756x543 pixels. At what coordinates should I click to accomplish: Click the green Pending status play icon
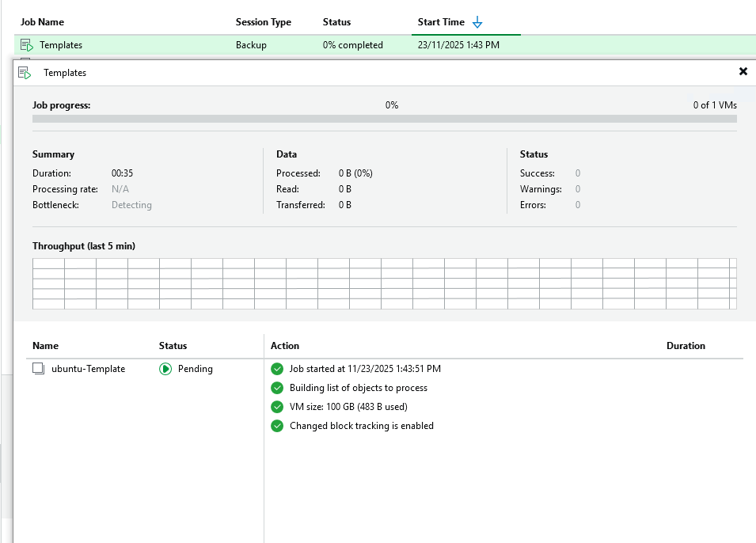pos(165,369)
